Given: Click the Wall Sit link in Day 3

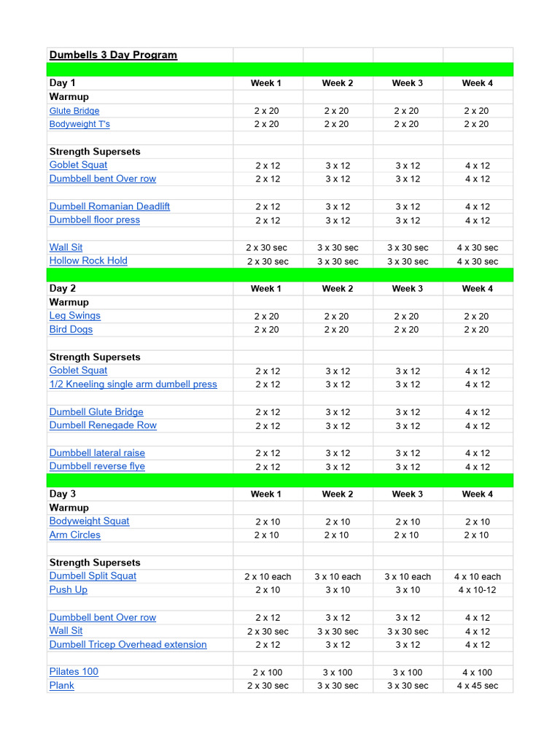Looking at the screenshot, I should click(66, 630).
